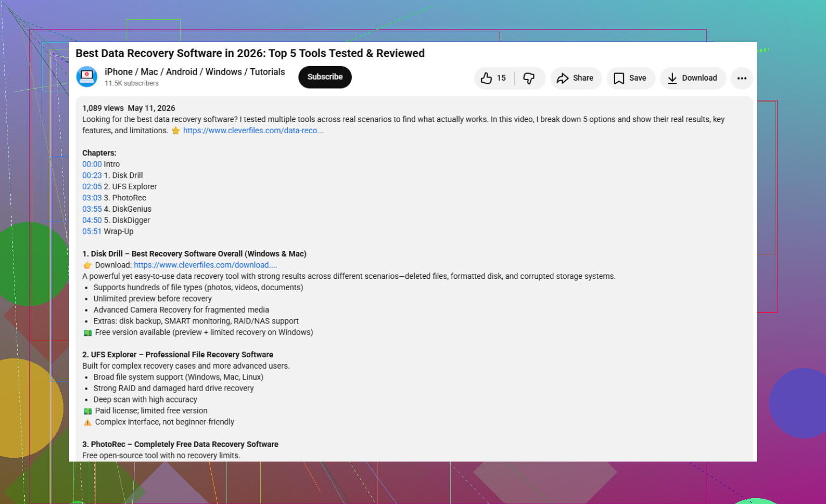This screenshot has height=504, width=826.
Task: Open the Disk Drill download link
Action: click(205, 265)
